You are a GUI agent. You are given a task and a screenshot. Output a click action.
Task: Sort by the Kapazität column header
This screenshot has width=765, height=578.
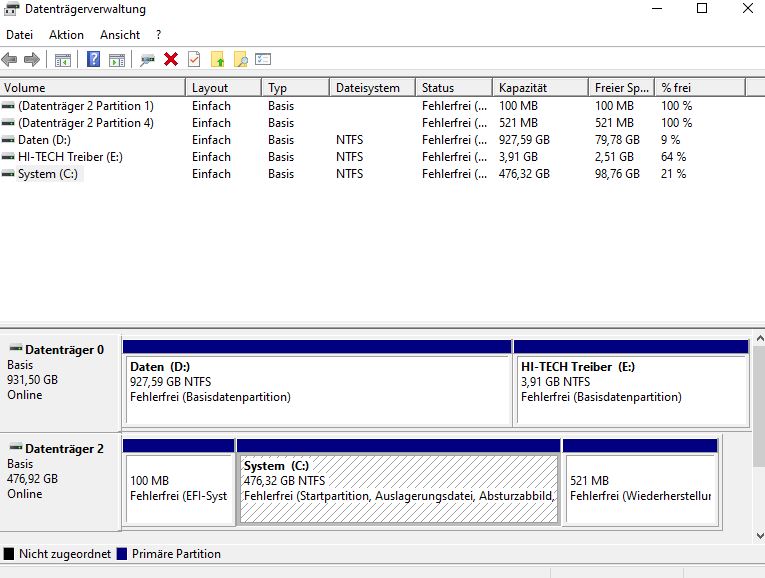pos(541,88)
